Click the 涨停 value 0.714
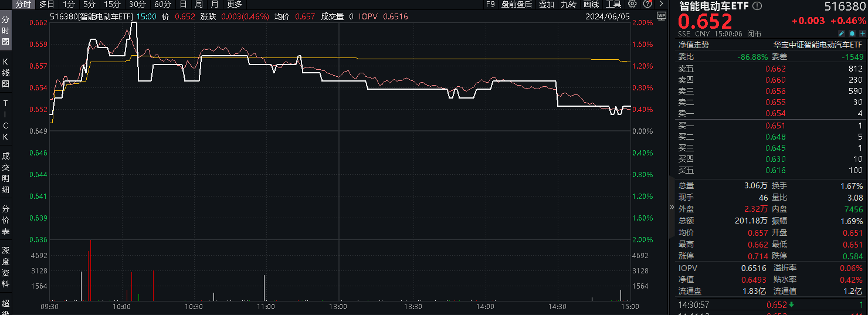The width and height of the screenshot is (868, 315). 758,256
